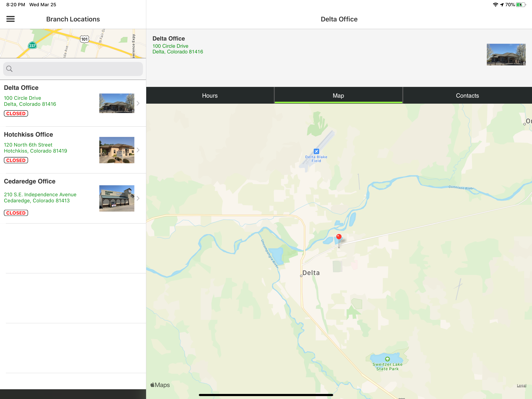The image size is (532, 399).
Task: Open the Contacts tab
Action: [467, 95]
